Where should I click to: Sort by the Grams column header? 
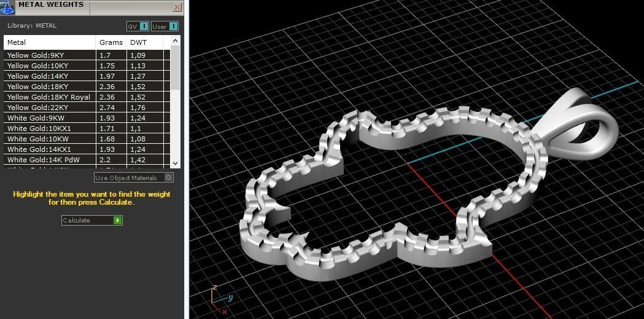tap(111, 42)
